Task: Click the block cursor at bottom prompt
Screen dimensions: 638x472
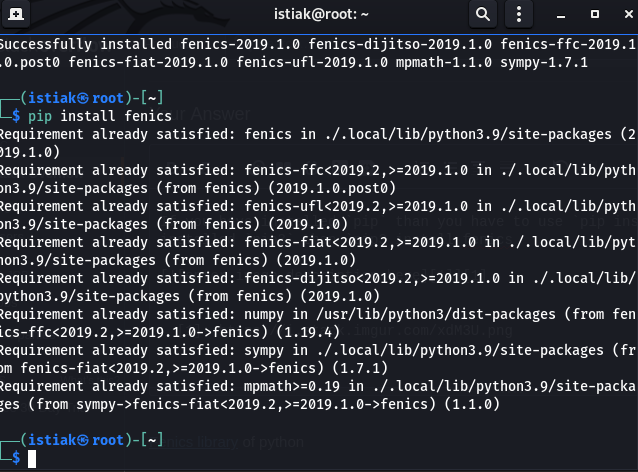Action: coord(32,459)
